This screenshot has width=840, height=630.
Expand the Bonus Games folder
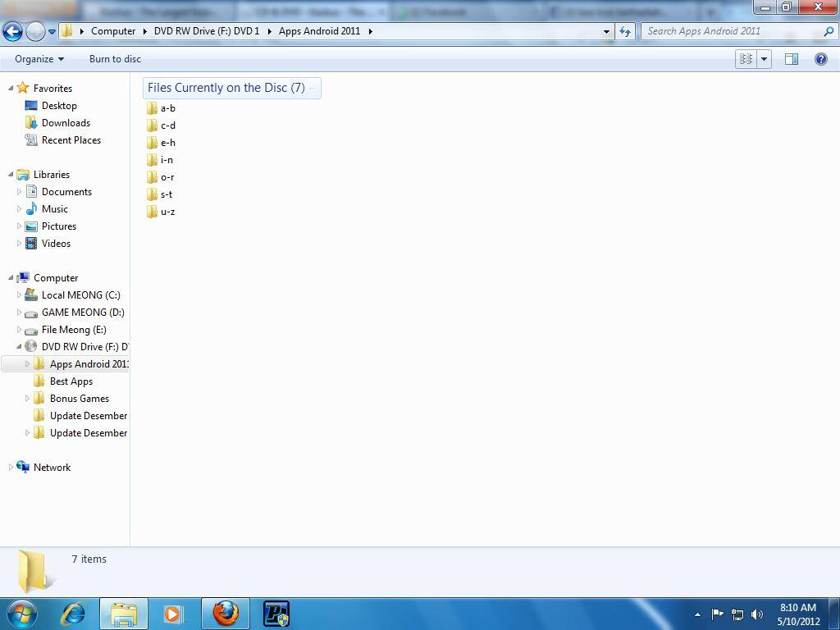tap(27, 398)
